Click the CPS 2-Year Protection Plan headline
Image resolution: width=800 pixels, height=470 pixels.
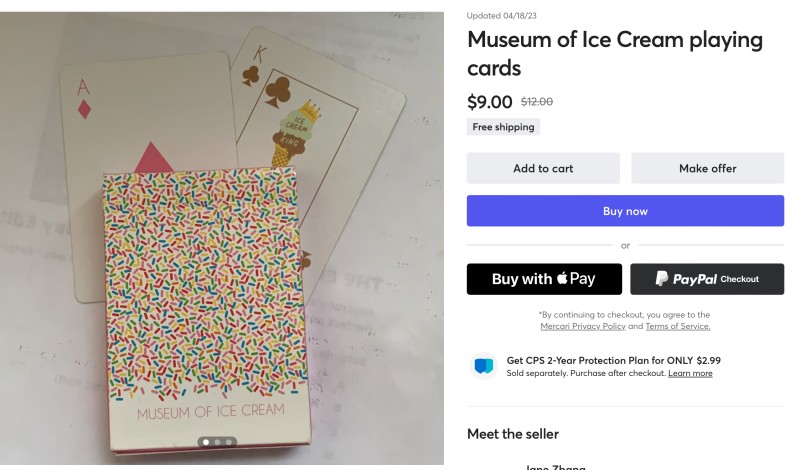pyautogui.click(x=613, y=360)
